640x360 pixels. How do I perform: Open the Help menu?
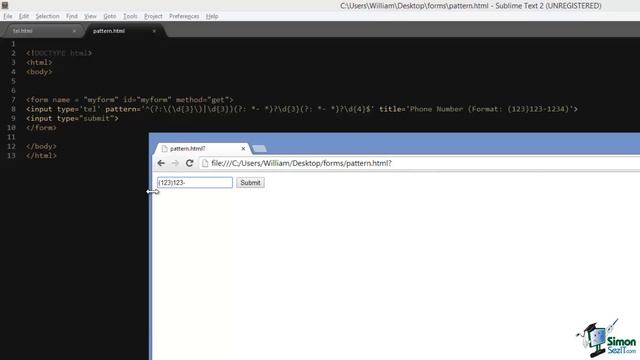[x=212, y=16]
